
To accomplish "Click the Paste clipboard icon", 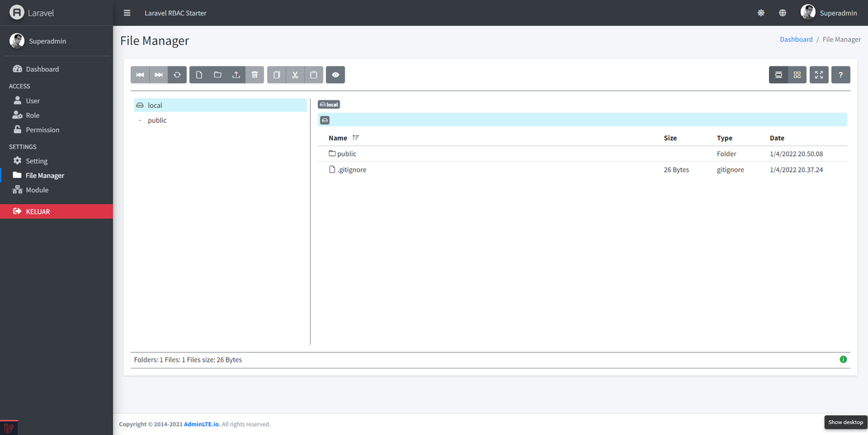I will point(313,75).
